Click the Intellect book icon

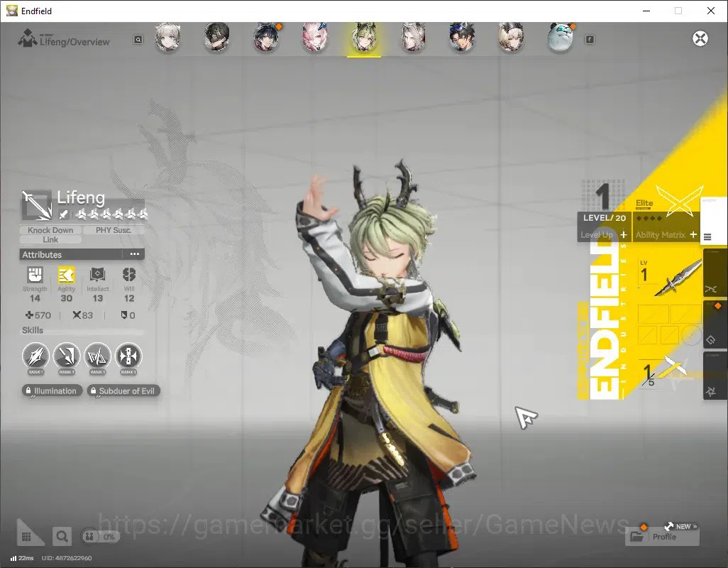97,275
